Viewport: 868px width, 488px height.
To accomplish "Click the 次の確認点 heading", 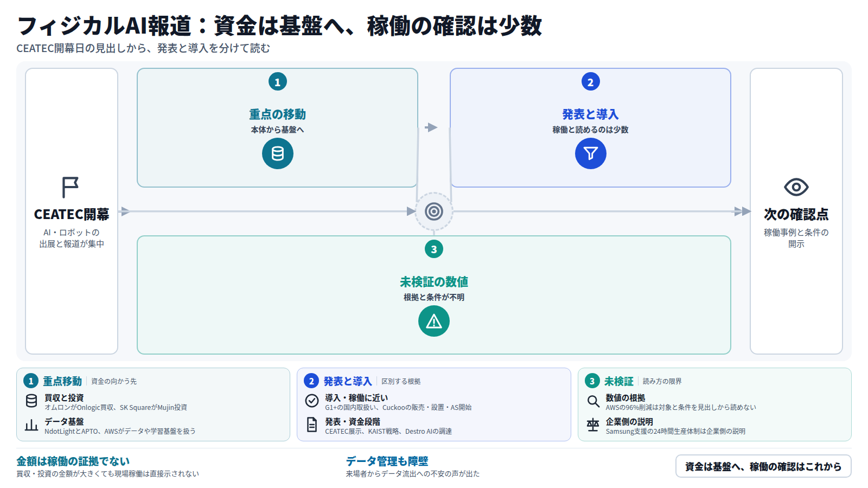I will click(x=796, y=214).
